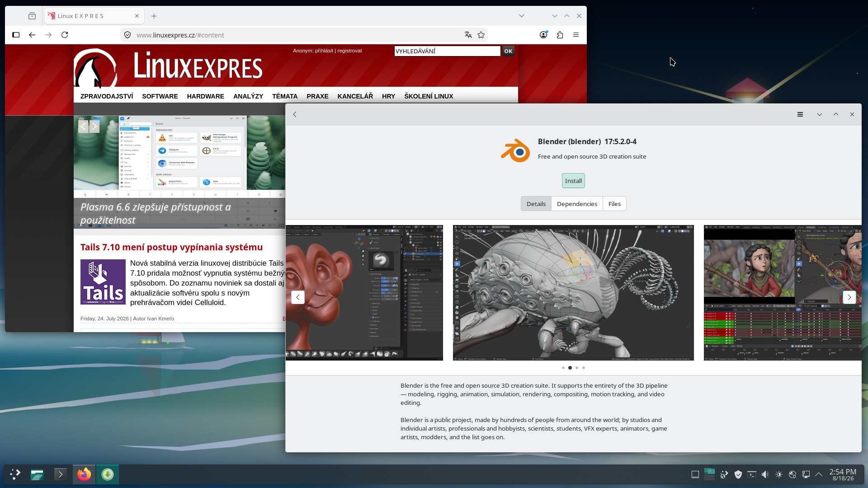Open the ANALÝZY menu item
Viewport: 868px width, 488px height.
point(248,96)
